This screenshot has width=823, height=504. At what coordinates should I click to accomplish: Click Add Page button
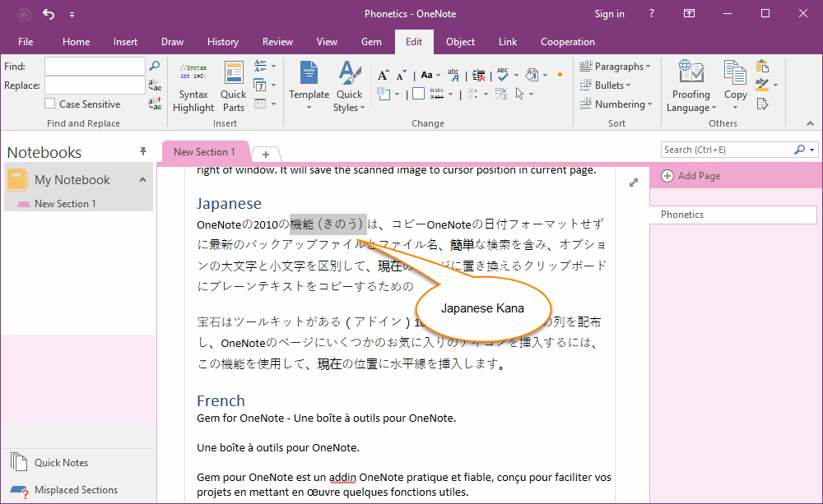690,176
